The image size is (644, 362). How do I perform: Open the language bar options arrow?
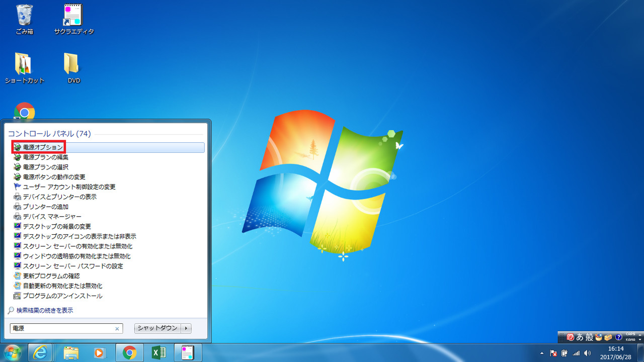click(640, 340)
